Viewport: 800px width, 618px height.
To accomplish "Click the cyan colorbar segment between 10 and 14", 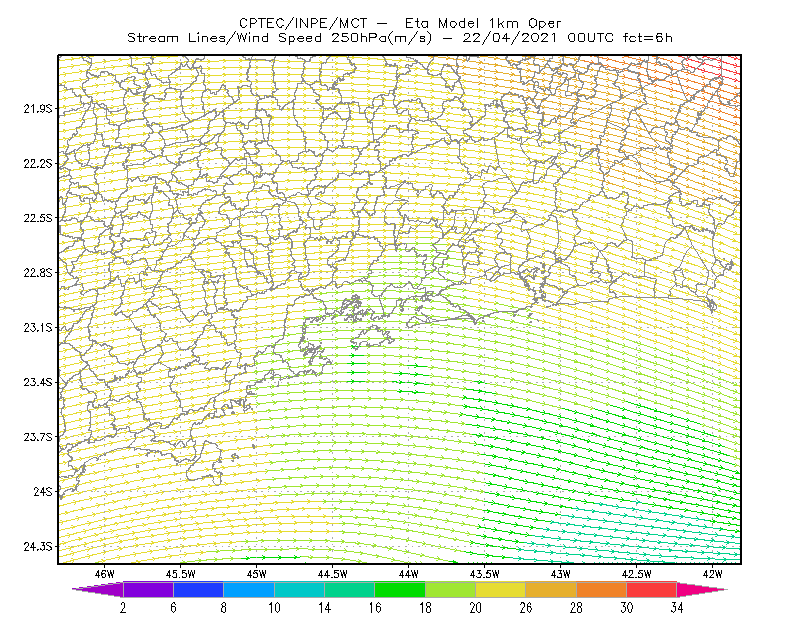I will point(299,589).
